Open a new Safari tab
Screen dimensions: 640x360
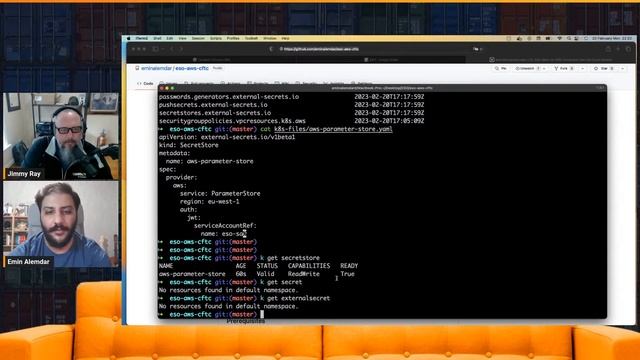pyautogui.click(x=618, y=49)
